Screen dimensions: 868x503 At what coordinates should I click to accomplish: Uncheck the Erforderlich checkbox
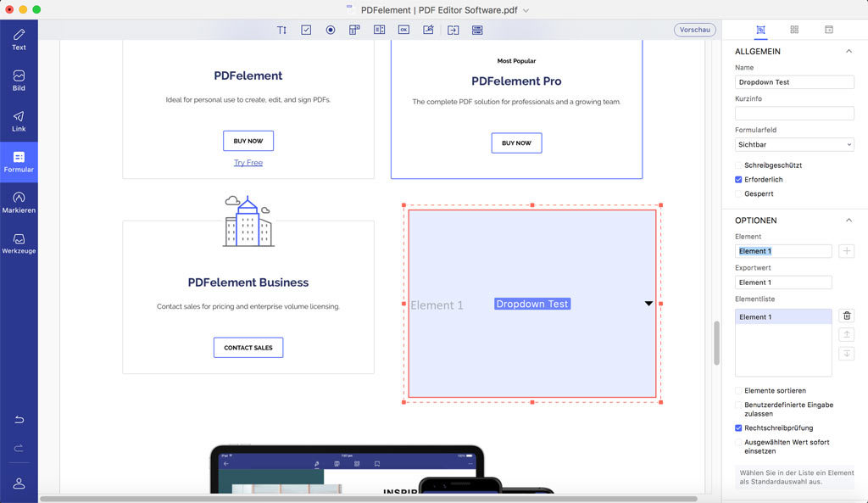point(738,180)
